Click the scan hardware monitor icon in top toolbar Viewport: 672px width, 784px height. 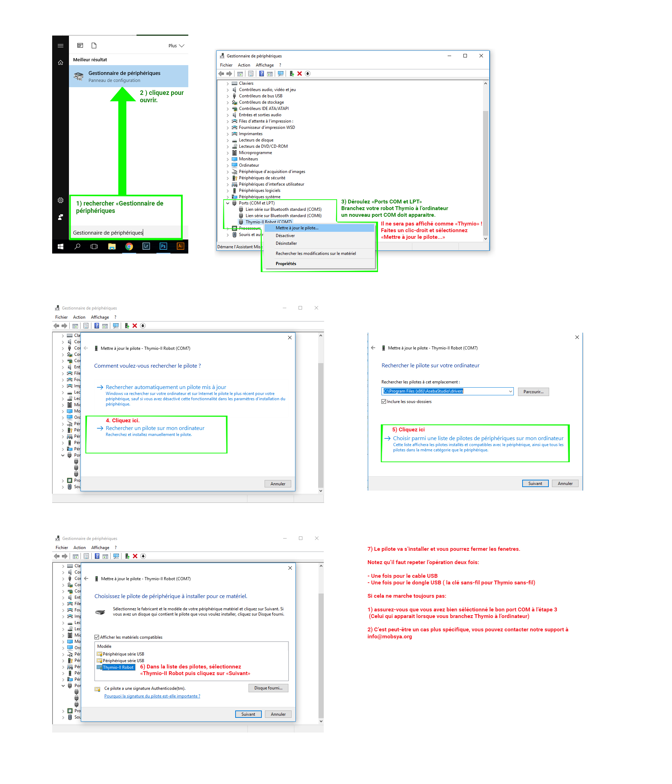click(x=281, y=74)
